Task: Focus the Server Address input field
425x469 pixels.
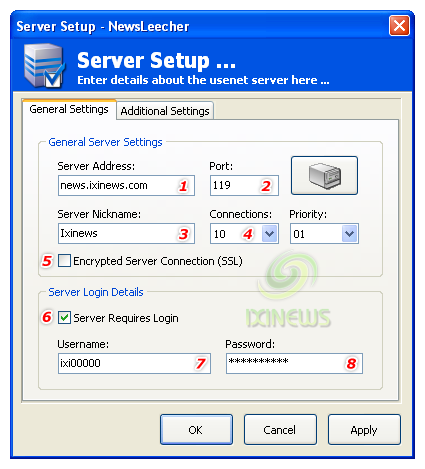Action: coord(126,185)
